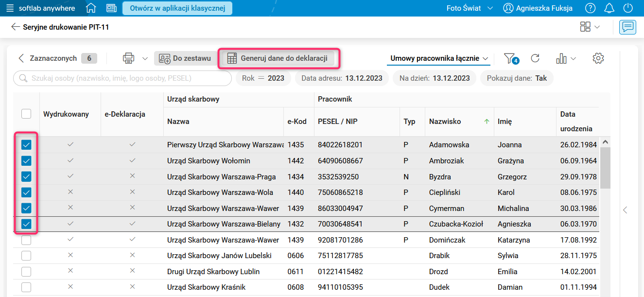Open Pokazuj dane Tak filter chip
This screenshot has height=297, width=644.
[517, 78]
